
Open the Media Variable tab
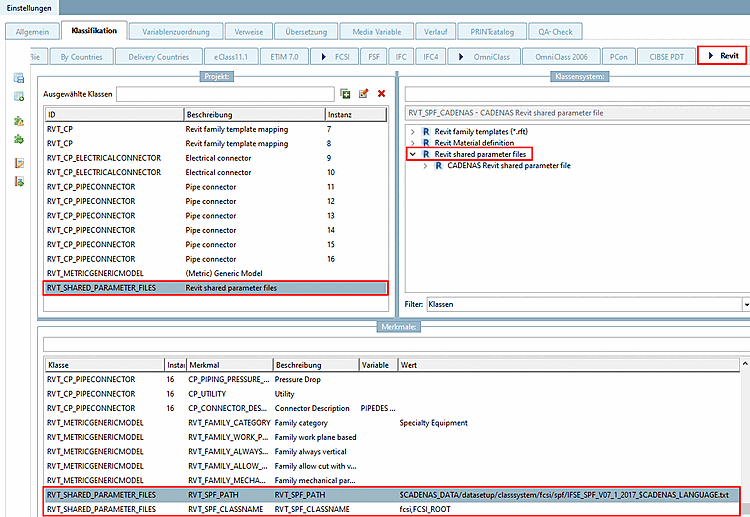(x=377, y=32)
